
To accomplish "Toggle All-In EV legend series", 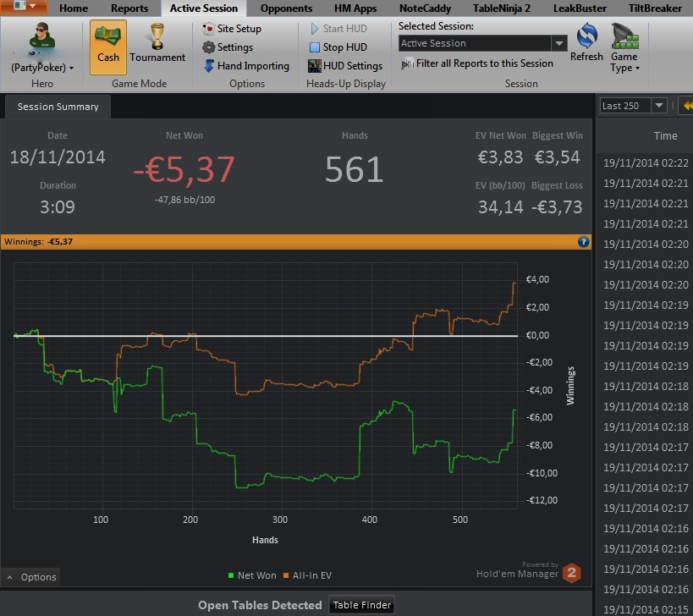I will point(307,575).
